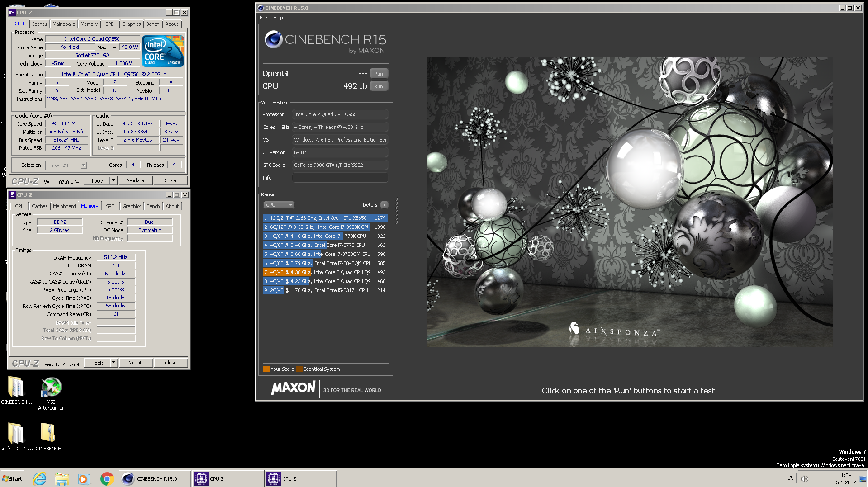Open the Help menu in Cinebench
The height and width of the screenshot is (487, 868).
(x=278, y=18)
